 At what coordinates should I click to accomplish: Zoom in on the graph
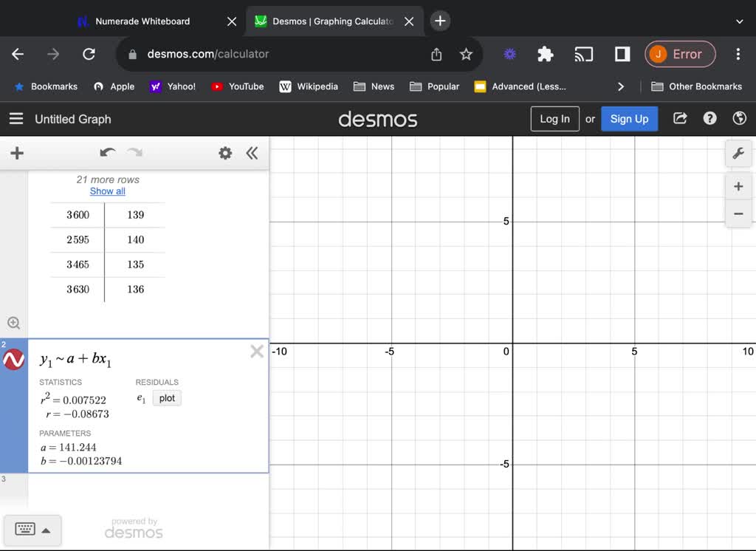coord(738,186)
